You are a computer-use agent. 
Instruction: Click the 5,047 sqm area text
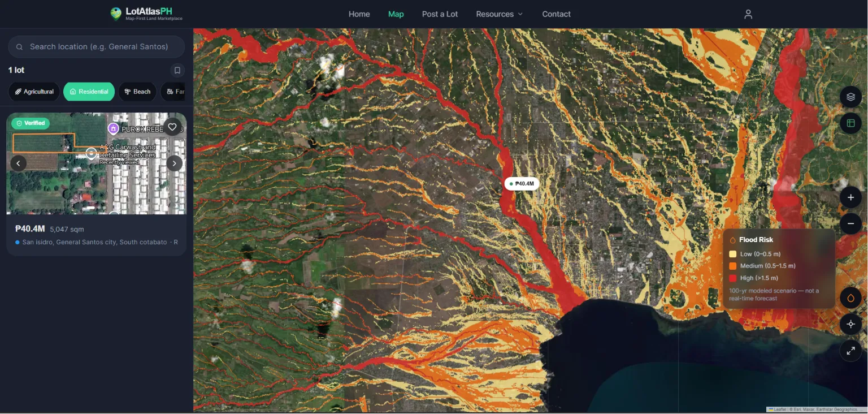(x=67, y=230)
